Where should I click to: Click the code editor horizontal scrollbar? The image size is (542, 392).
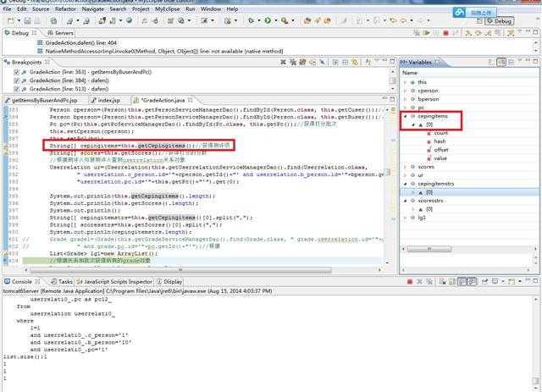pyautogui.click(x=180, y=269)
